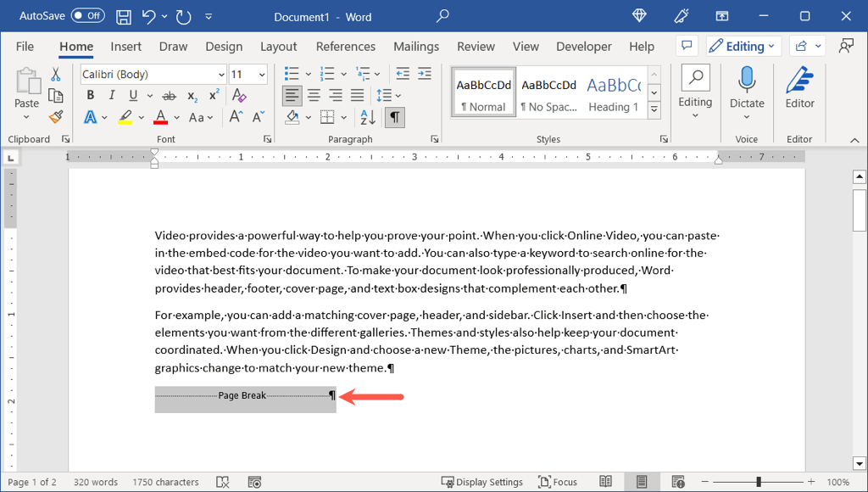Image resolution: width=868 pixels, height=492 pixels.
Task: Click the Format Painter brush icon
Action: (56, 117)
